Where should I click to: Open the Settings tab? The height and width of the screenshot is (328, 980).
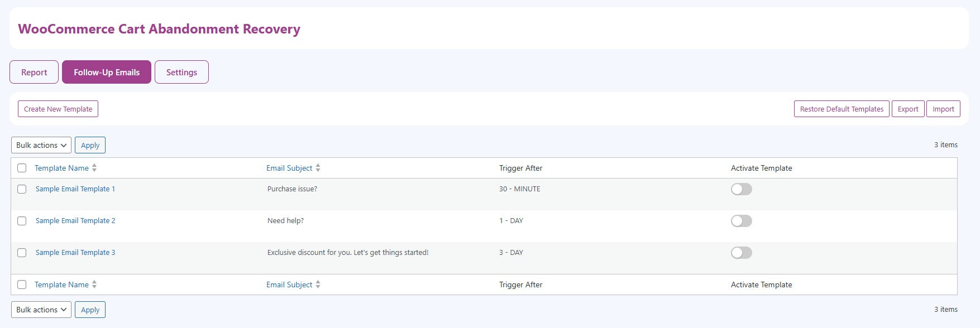[x=181, y=72]
